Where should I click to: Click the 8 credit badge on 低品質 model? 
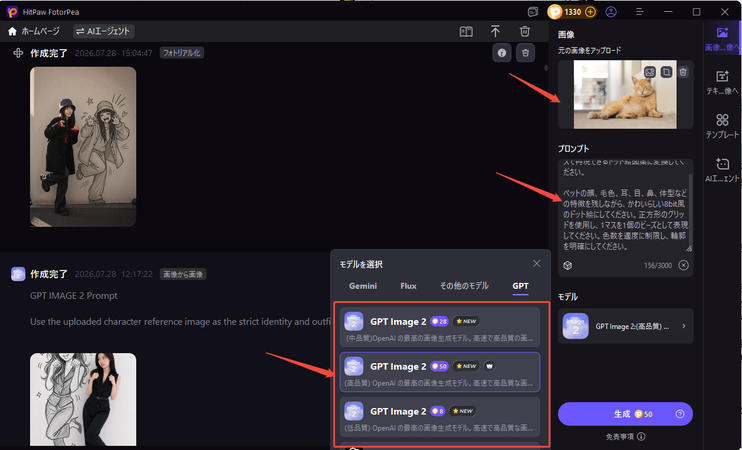[x=437, y=411]
